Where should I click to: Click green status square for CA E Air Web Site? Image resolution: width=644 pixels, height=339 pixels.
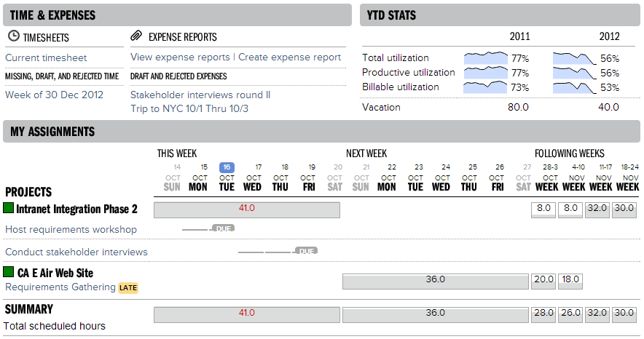pos(8,271)
